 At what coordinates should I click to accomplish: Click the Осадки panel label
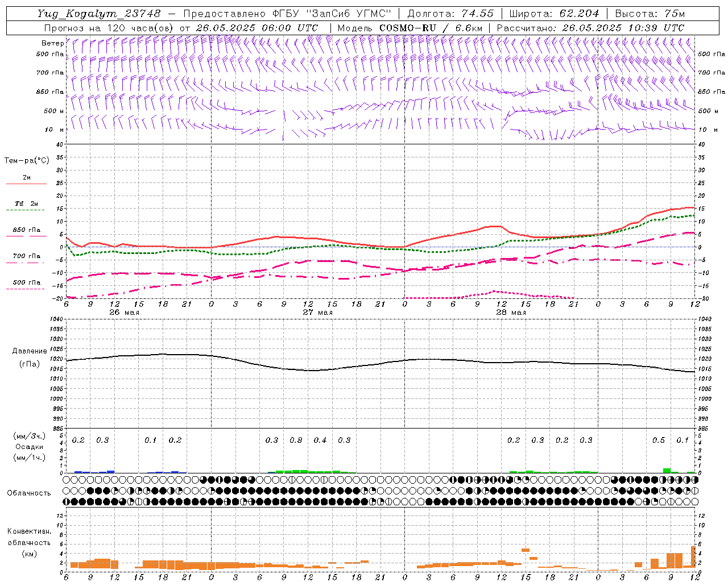tap(30, 447)
